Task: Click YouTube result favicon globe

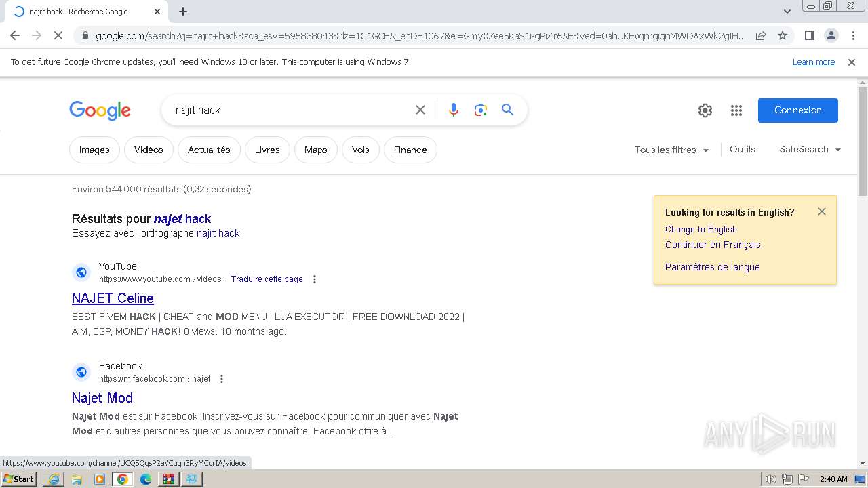Action: 81,272
